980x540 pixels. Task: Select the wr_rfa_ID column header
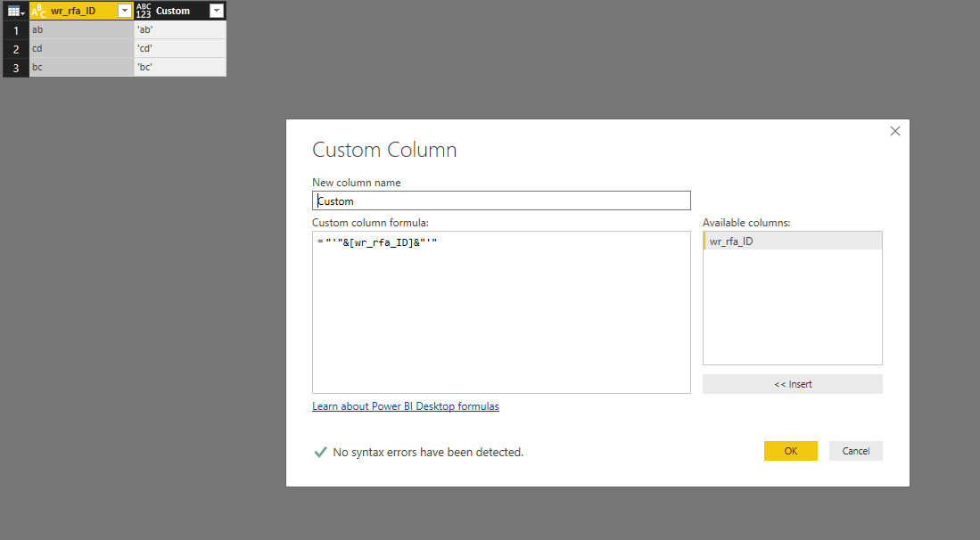(81, 11)
